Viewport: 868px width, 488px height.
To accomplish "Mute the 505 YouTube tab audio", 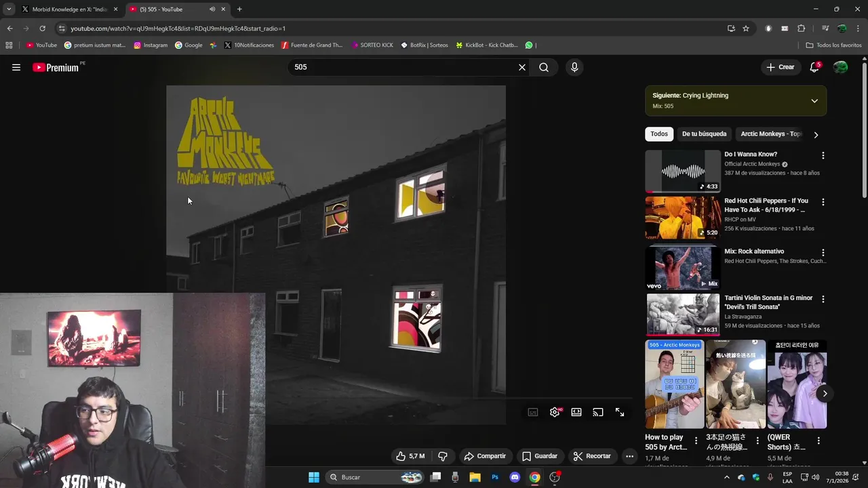I will [212, 9].
